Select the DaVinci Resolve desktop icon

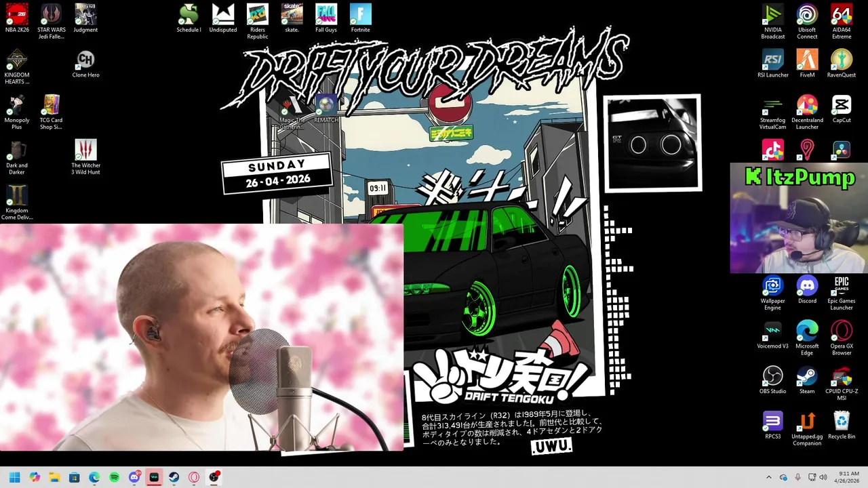pos(842,150)
